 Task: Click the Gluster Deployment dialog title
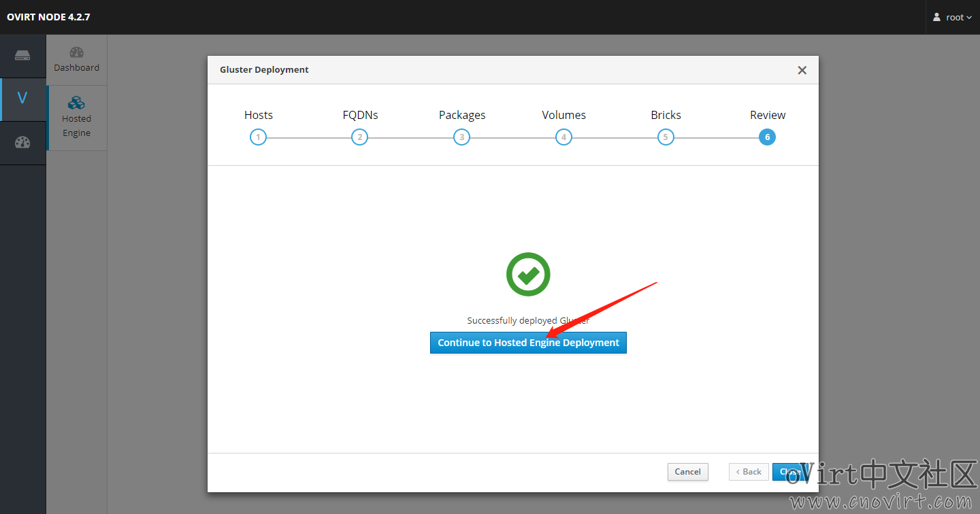point(264,69)
